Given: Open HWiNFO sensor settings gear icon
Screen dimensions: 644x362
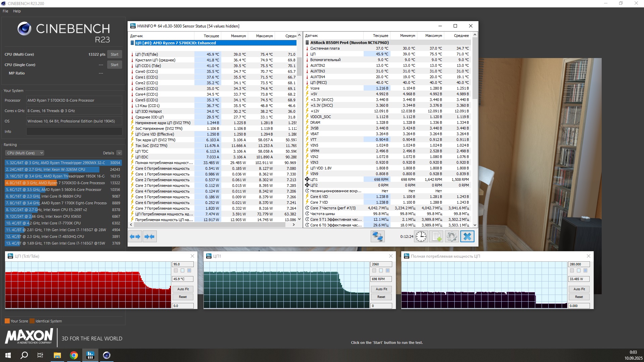Looking at the screenshot, I should tap(452, 237).
